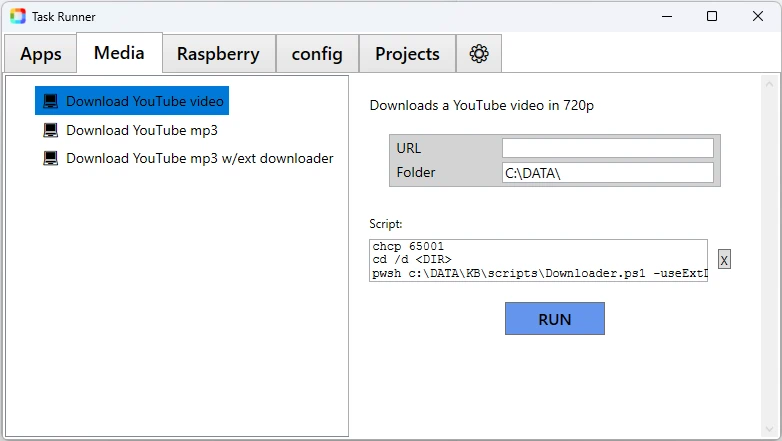This screenshot has width=782, height=441.
Task: Focus the URL input field
Action: pos(607,148)
